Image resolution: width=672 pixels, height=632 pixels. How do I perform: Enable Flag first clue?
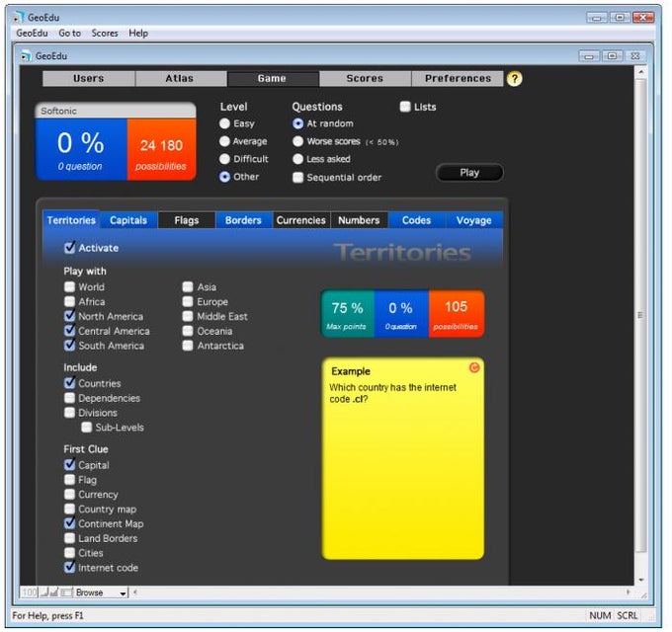69,480
